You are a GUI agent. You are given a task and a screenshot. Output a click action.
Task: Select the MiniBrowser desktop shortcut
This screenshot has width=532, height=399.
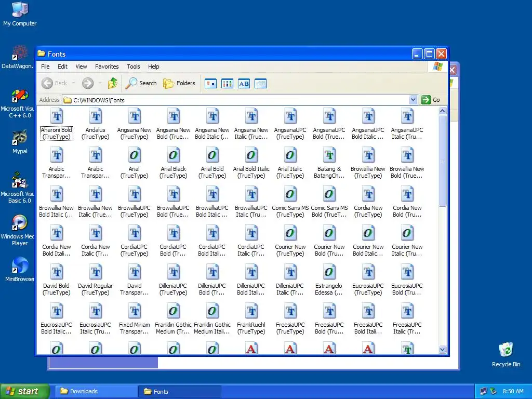(x=19, y=270)
